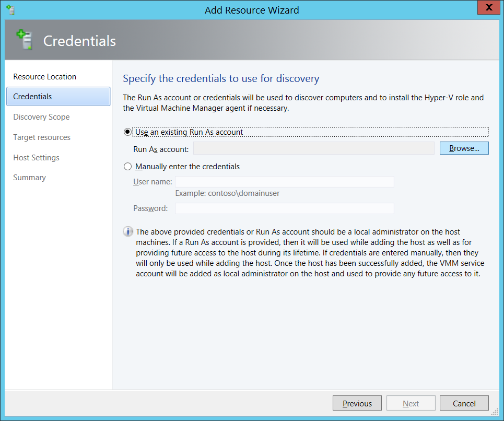This screenshot has height=421, width=504.
Task: Click the Previous button
Action: [357, 403]
